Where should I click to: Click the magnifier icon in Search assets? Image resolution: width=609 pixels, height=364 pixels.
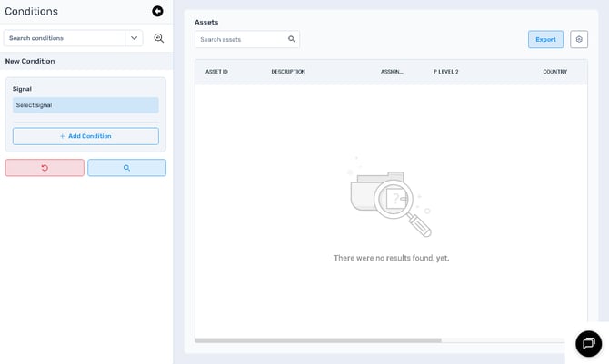pos(292,39)
